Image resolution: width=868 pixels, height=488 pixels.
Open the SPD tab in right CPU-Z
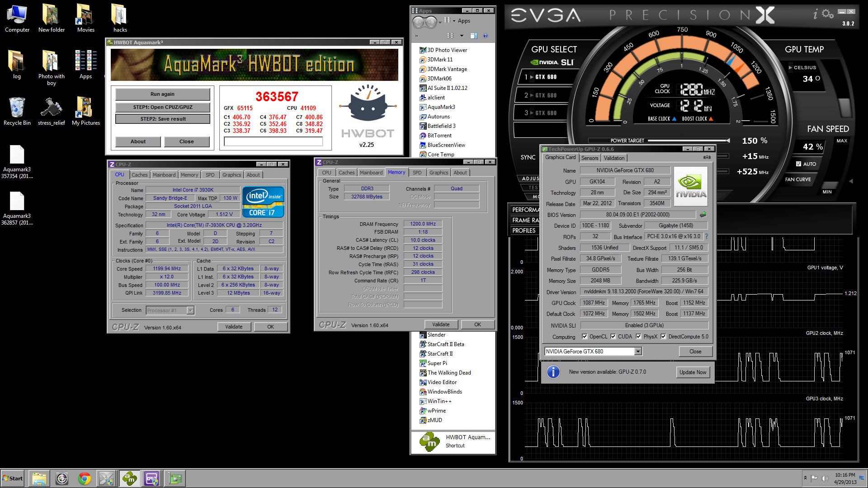click(x=417, y=173)
